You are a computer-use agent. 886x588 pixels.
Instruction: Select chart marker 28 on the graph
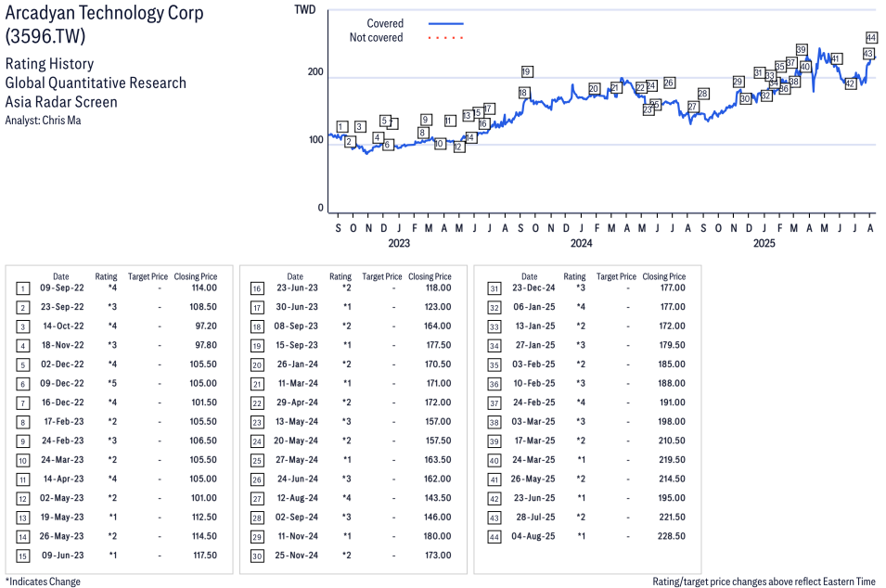tap(703, 94)
